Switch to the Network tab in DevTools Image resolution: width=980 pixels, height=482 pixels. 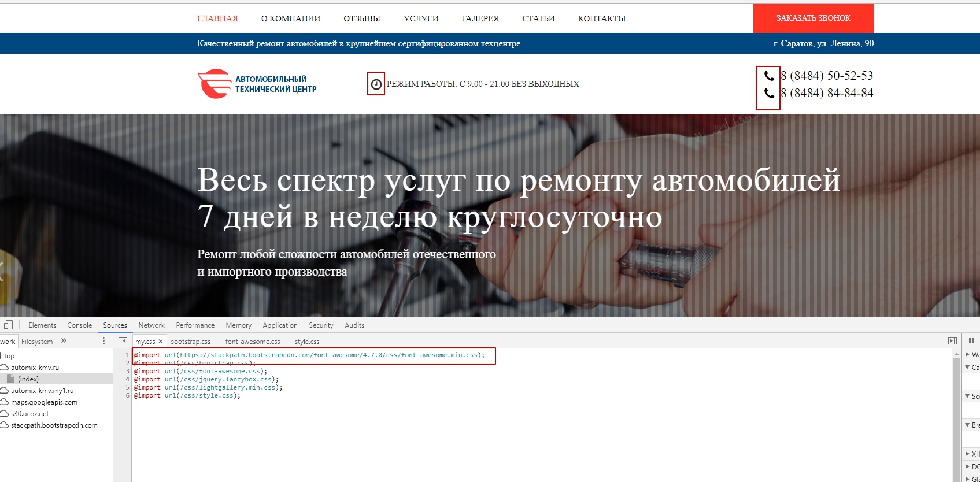(151, 325)
